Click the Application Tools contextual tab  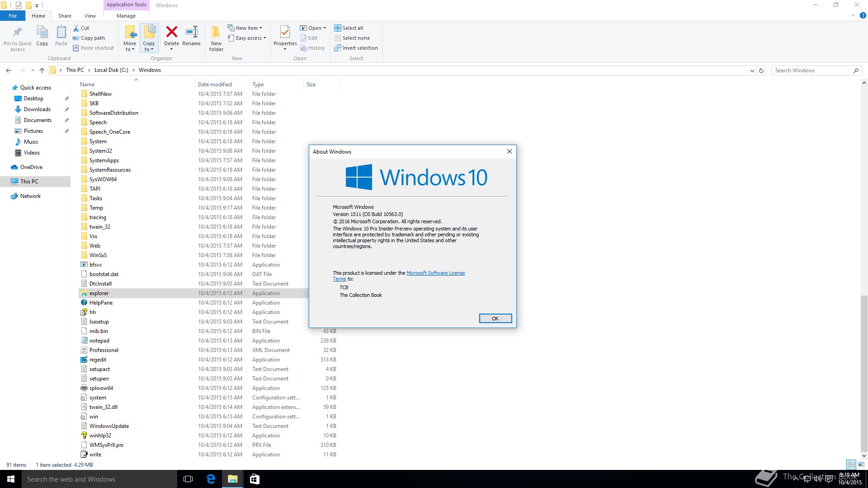(x=127, y=5)
